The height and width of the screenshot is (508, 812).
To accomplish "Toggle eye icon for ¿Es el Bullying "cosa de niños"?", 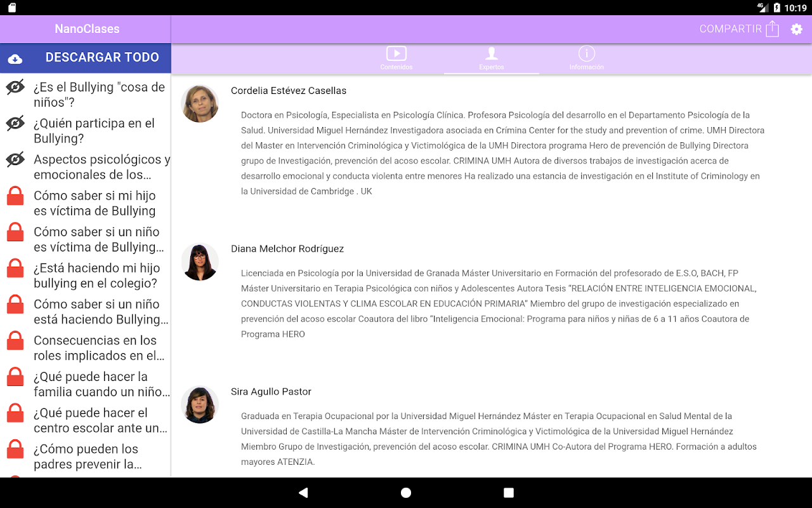I will click(15, 87).
